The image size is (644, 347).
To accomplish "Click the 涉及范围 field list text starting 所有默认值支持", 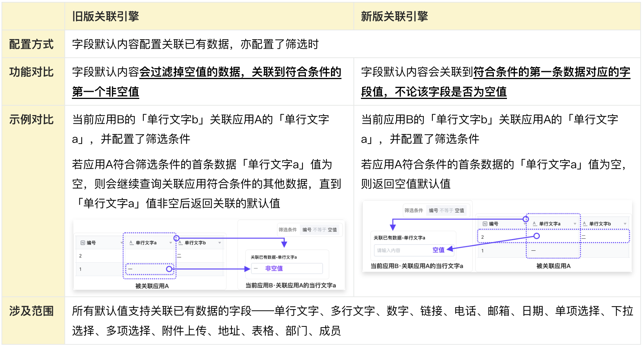I will pyautogui.click(x=353, y=321).
